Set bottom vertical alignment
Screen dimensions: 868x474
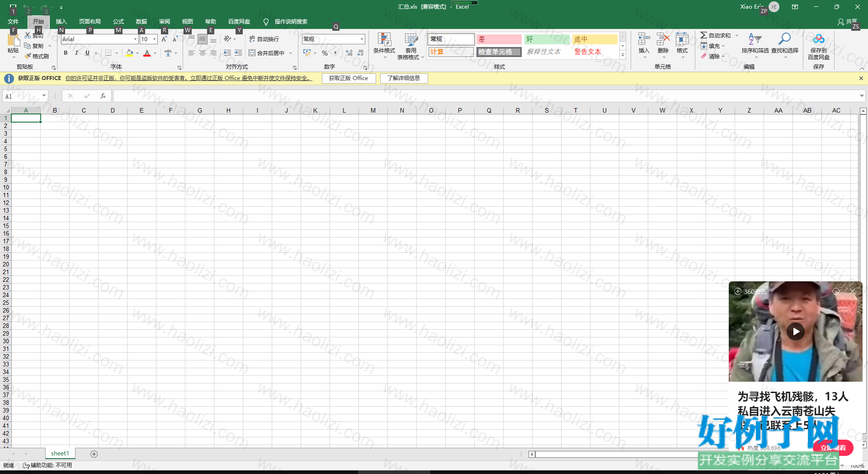pyautogui.click(x=213, y=39)
